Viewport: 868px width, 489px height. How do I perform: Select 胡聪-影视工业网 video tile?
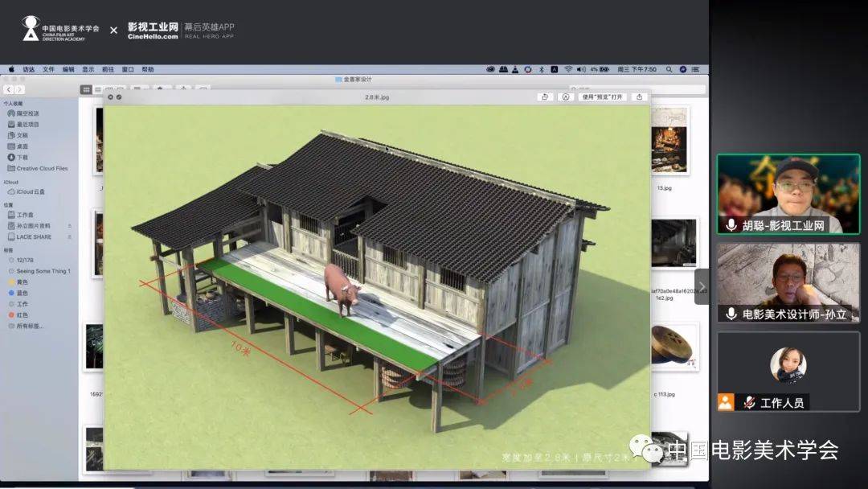pyautogui.click(x=788, y=194)
